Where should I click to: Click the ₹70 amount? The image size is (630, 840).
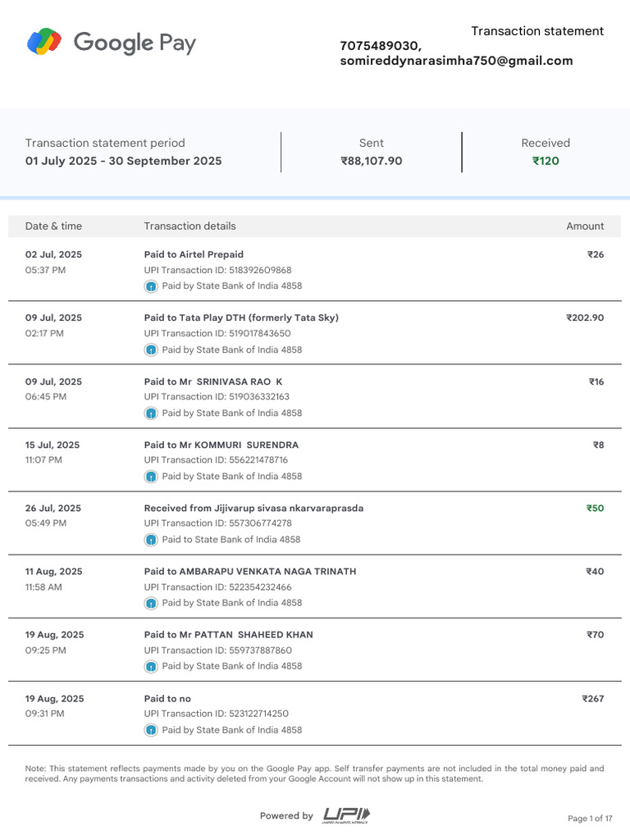tap(596, 634)
